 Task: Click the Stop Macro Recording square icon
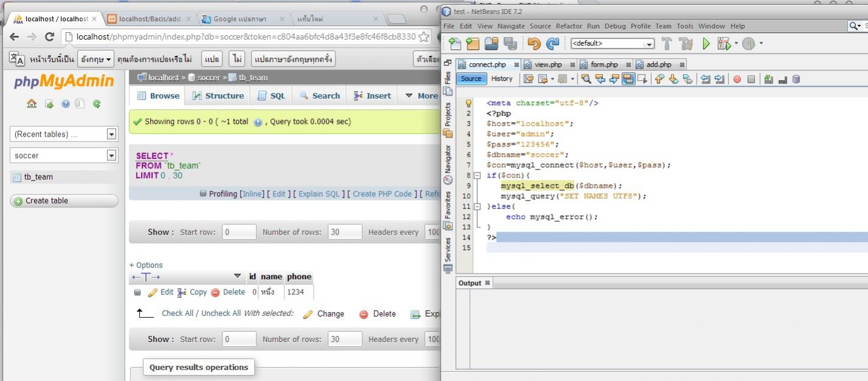click(751, 79)
